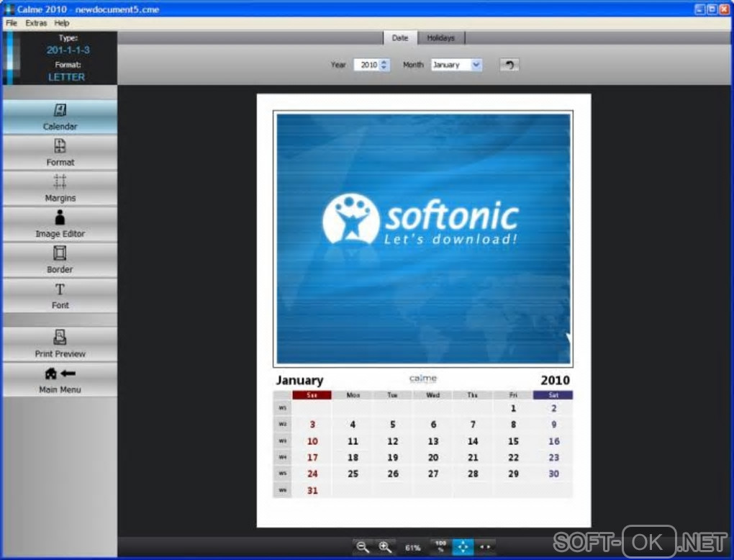This screenshot has height=560, width=734.
Task: Open the Calendar panel in sidebar
Action: pyautogui.click(x=60, y=117)
